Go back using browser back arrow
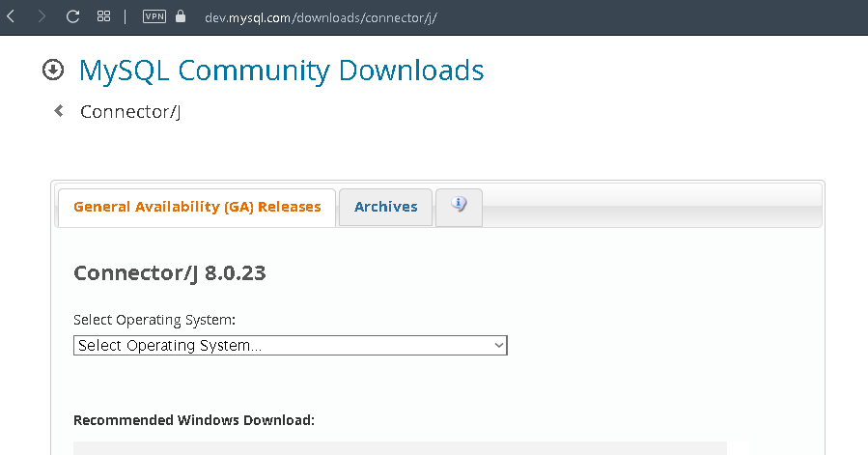Image resolution: width=868 pixels, height=455 pixels. coord(11,16)
